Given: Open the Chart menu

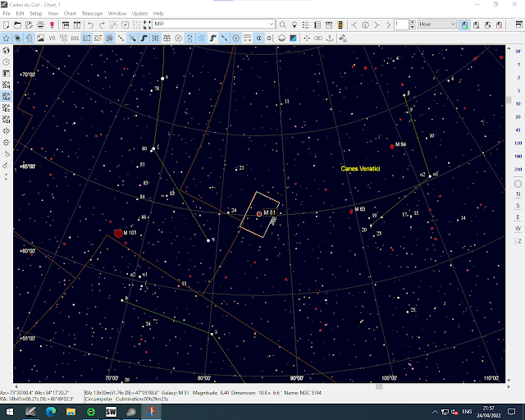Looking at the screenshot, I should 70,13.
